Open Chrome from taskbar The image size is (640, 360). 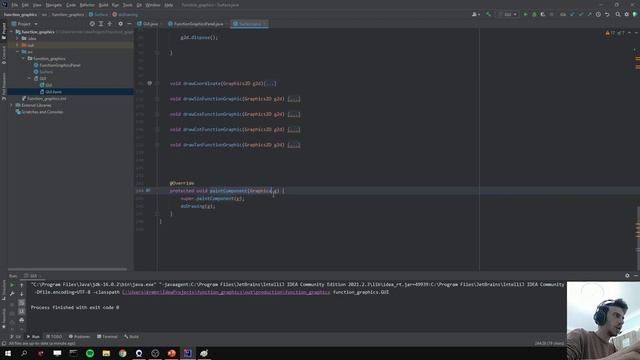122,353
